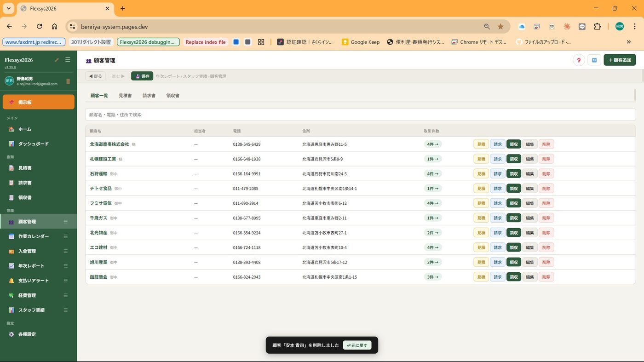Open the Replace index file bookmark
The image size is (644, 362).
tap(205, 42)
